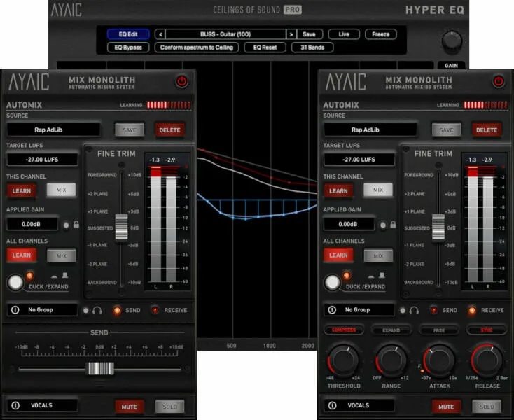
Task: Click the 0.00dB applied gain field in right Mix Monolith
Action: click(x=349, y=225)
